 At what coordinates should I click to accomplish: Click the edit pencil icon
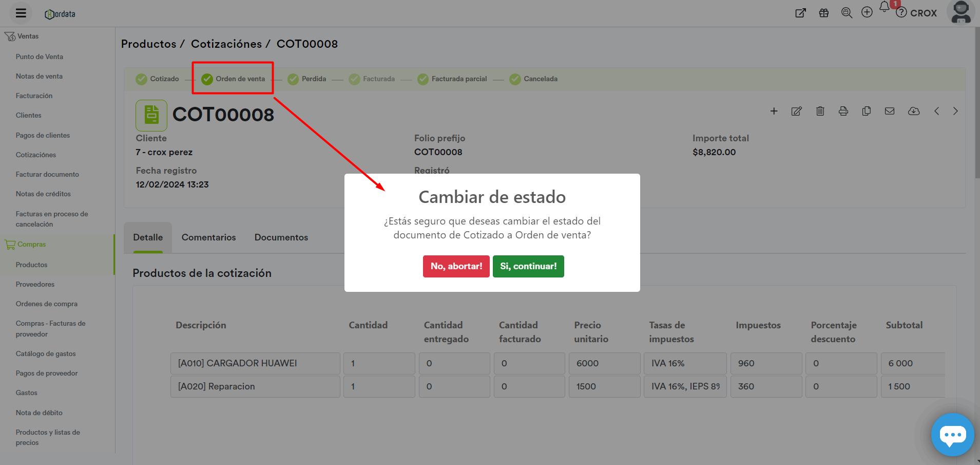[x=796, y=111]
